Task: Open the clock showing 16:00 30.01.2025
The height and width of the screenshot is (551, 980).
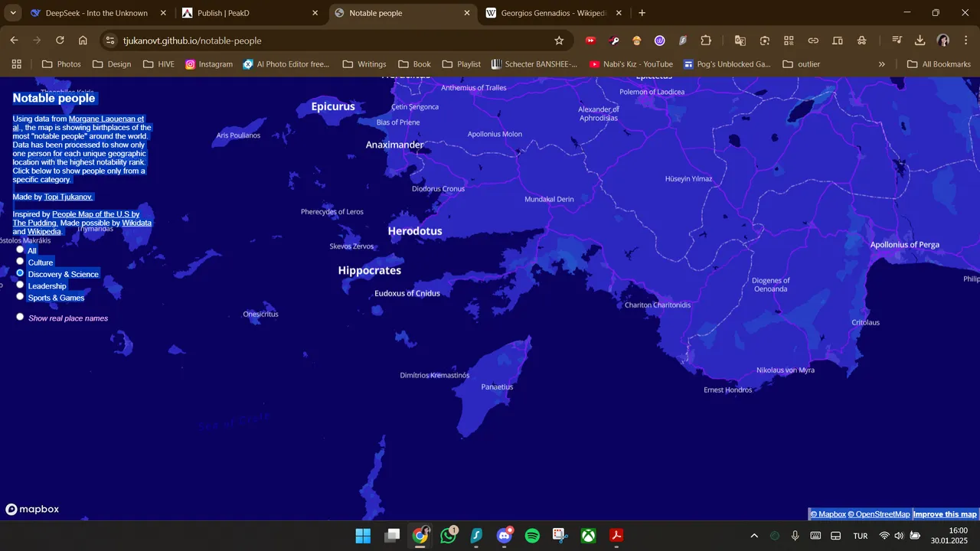Action: (x=949, y=536)
